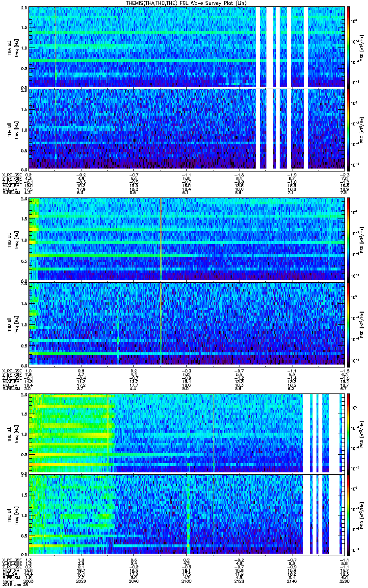Image resolution: width=368 pixels, height=588 pixels.
Task: Click the THA BII panel color bar
Action: pos(348,129)
